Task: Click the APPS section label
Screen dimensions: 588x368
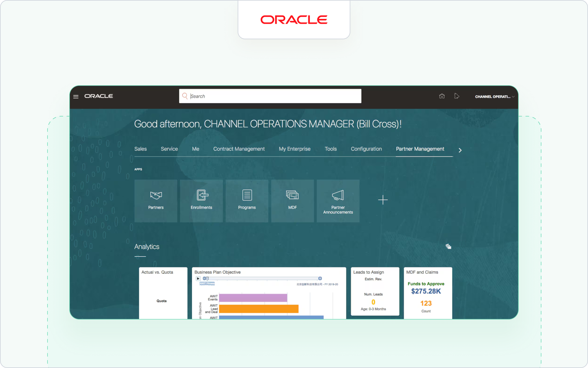Action: pos(138,169)
